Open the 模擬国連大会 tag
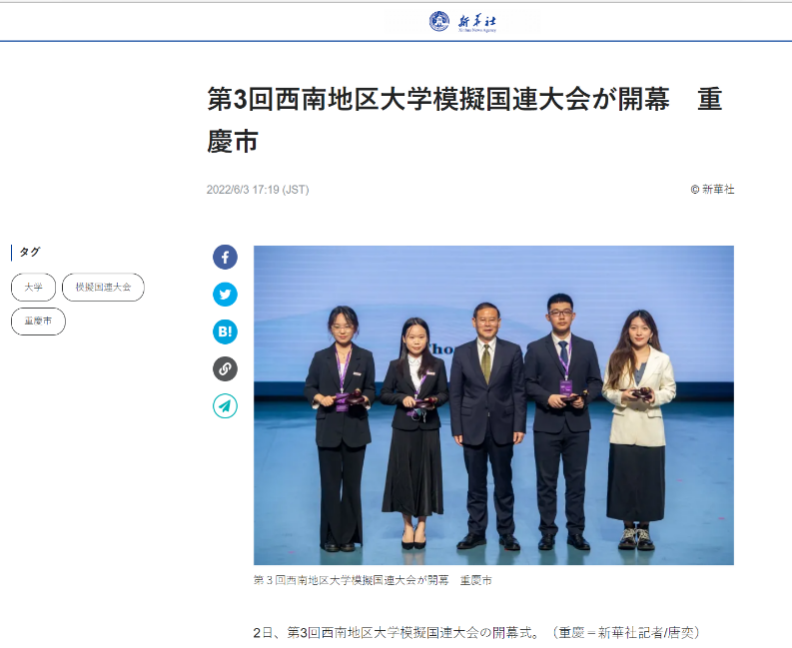Image resolution: width=792 pixels, height=648 pixels. click(103, 288)
